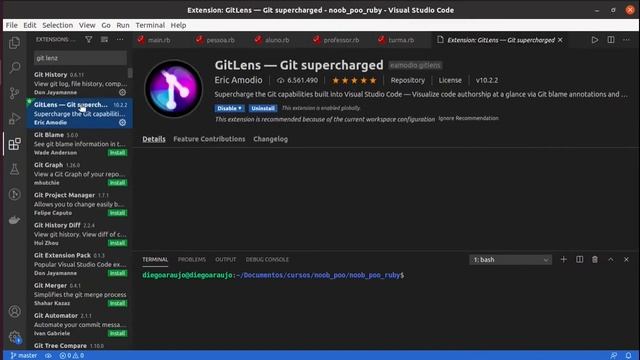
Task: Click the extensions list scrollbar
Action: (130, 73)
